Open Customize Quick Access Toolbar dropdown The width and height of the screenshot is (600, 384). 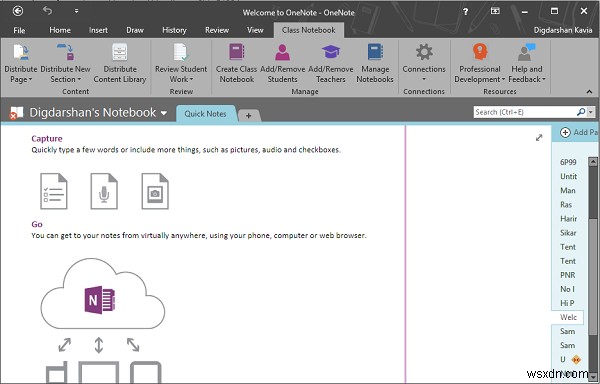pyautogui.click(x=76, y=11)
